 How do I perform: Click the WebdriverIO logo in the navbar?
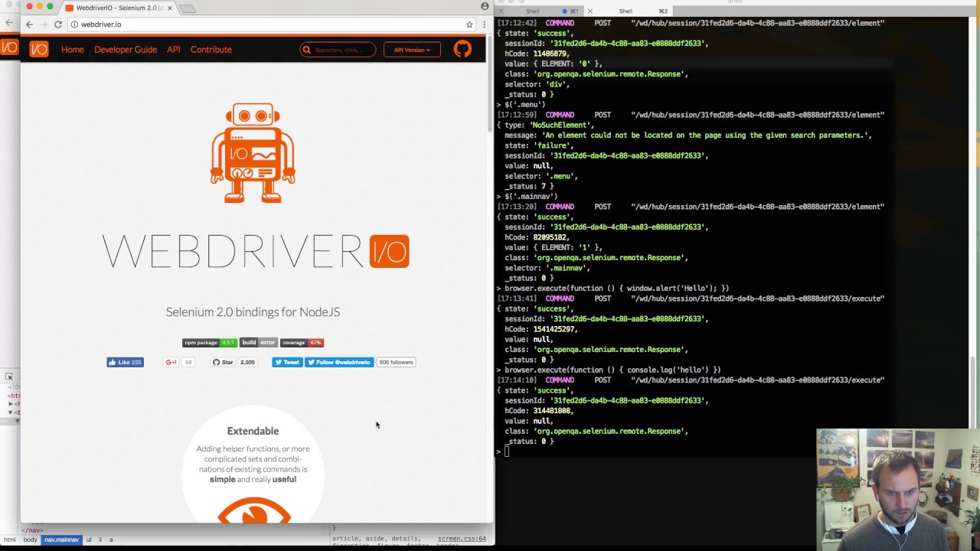point(38,50)
